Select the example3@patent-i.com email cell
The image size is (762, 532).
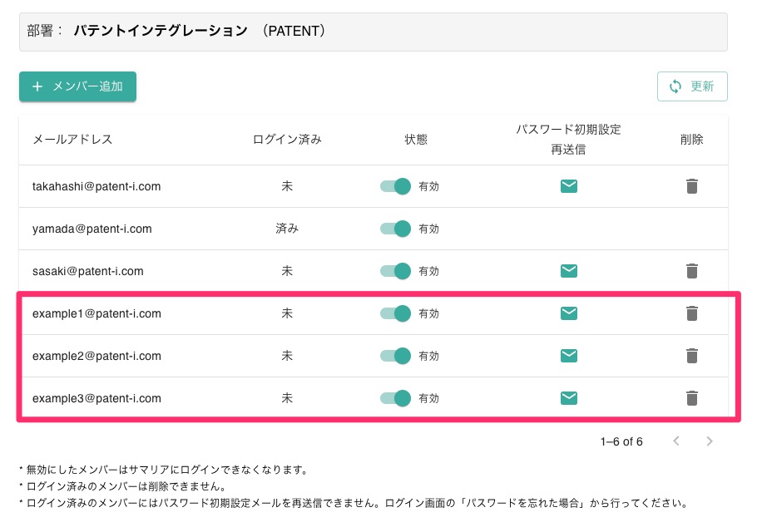click(x=96, y=398)
